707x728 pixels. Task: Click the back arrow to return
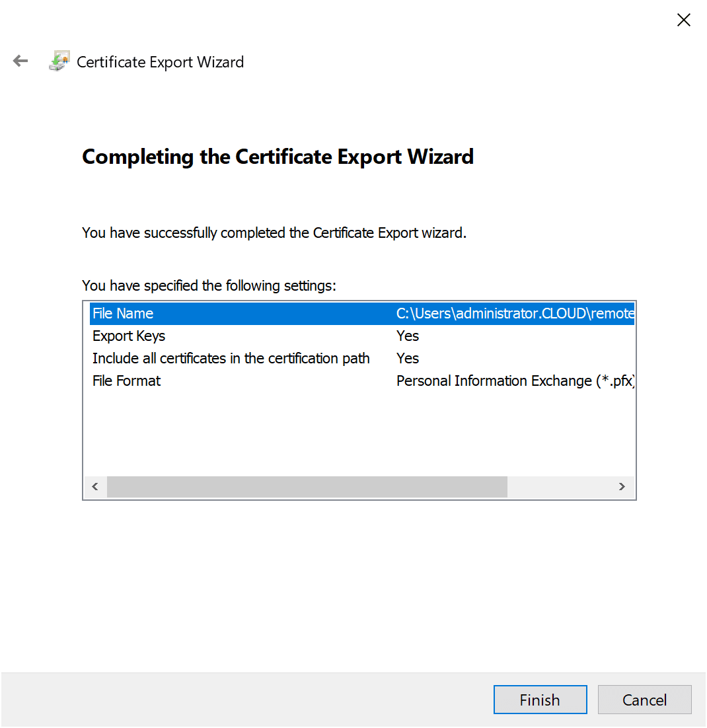tap(20, 61)
